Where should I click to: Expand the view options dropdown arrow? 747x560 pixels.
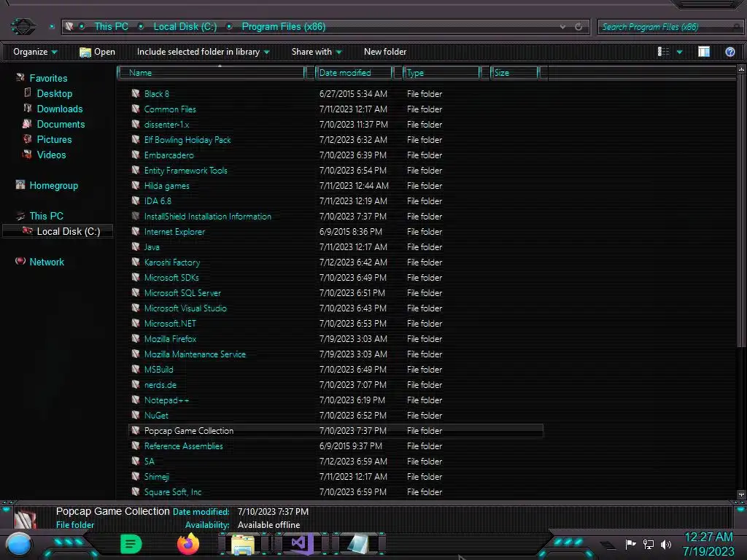[679, 52]
